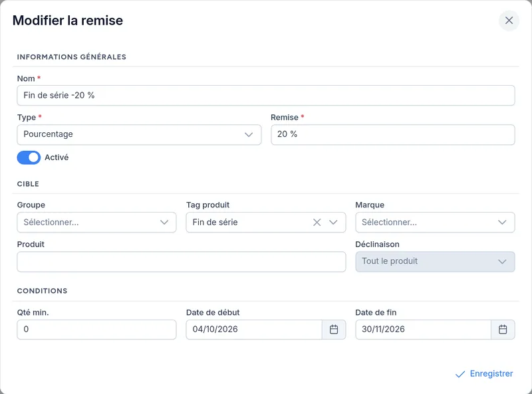The image size is (532, 394).
Task: Click the Modifier la remise title
Action: pos(68,21)
